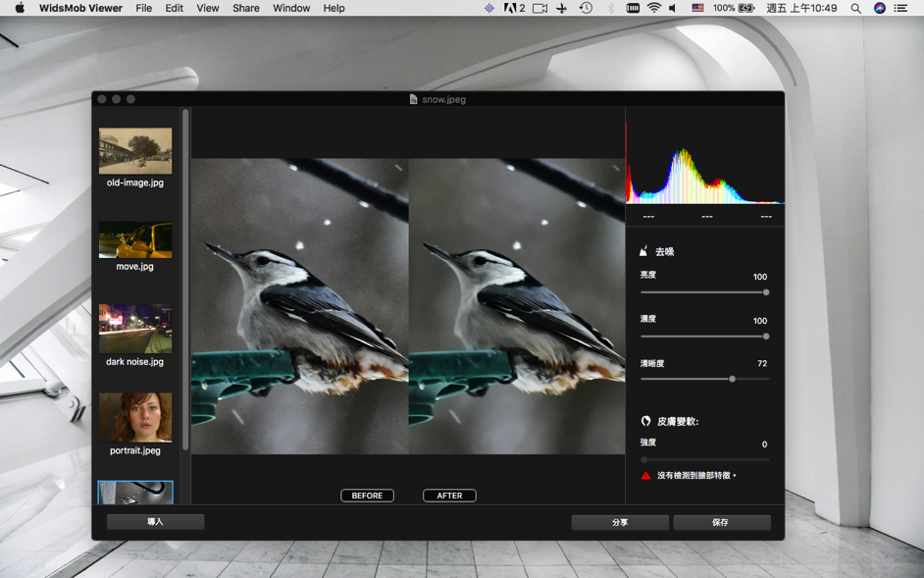Open the View menu
The width and height of the screenshot is (924, 578).
coord(207,8)
